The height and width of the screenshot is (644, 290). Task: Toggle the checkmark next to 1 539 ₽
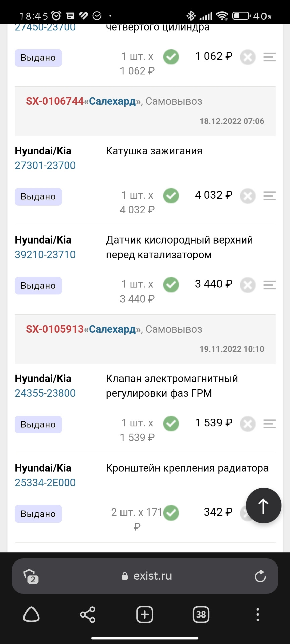click(171, 423)
